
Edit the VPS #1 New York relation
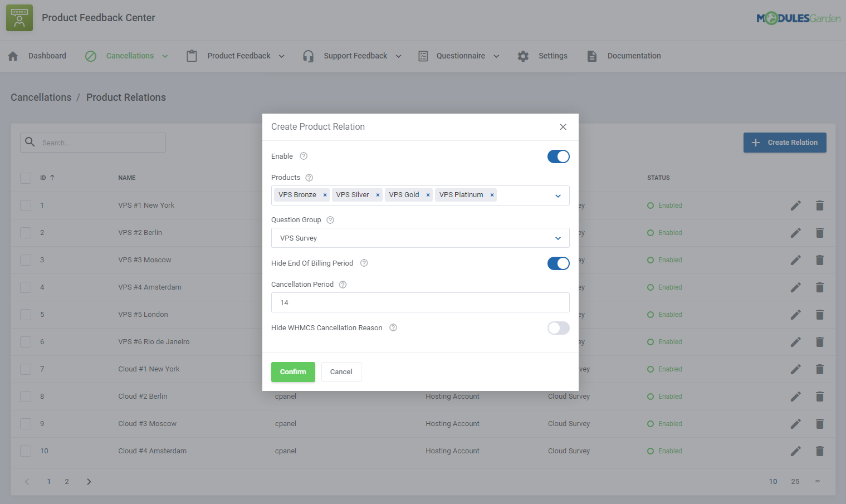point(796,205)
